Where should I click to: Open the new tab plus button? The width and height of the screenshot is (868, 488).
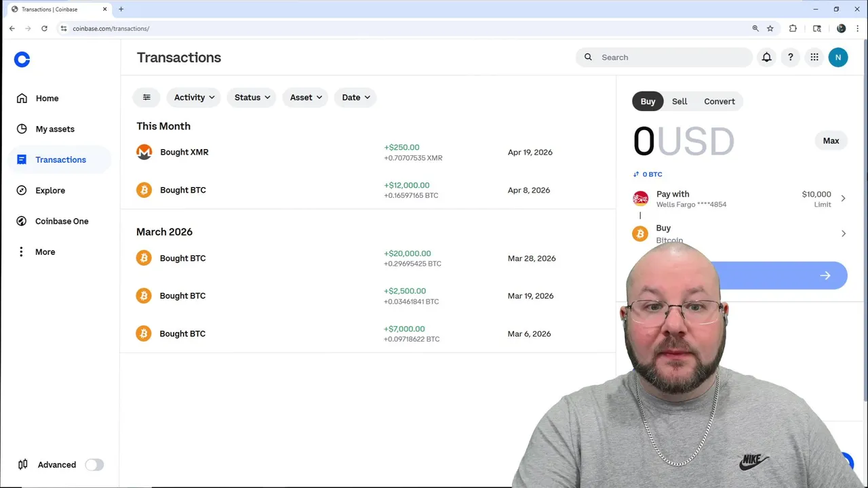(x=121, y=9)
